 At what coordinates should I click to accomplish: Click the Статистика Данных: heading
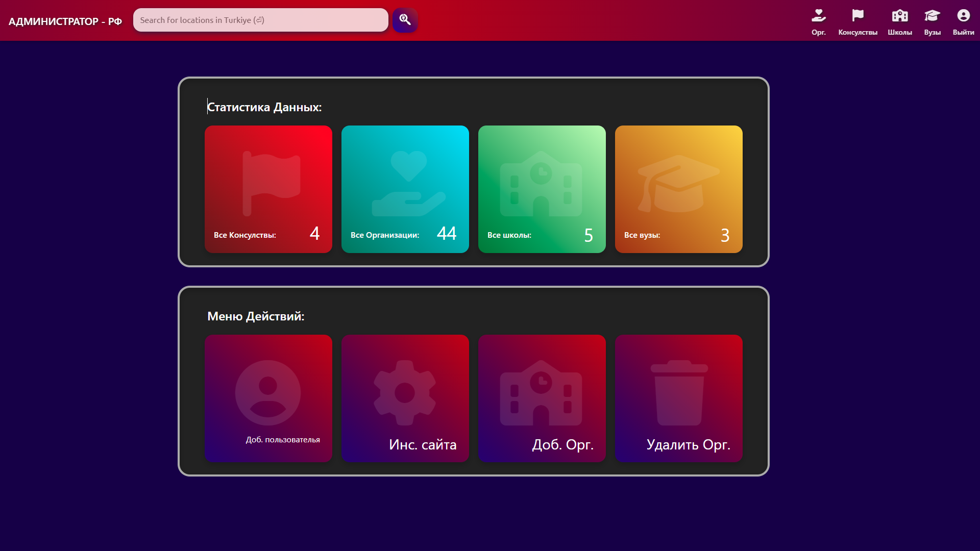264,107
